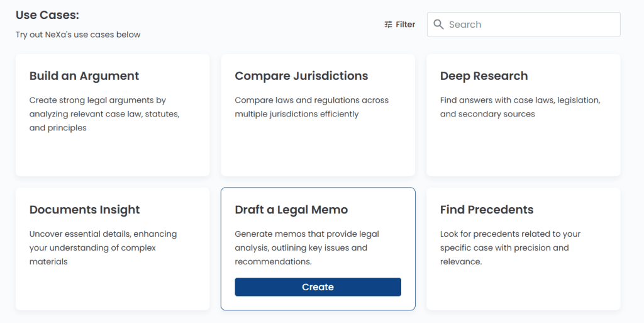Open the Deep Research card
The width and height of the screenshot is (644, 323).
[523, 115]
